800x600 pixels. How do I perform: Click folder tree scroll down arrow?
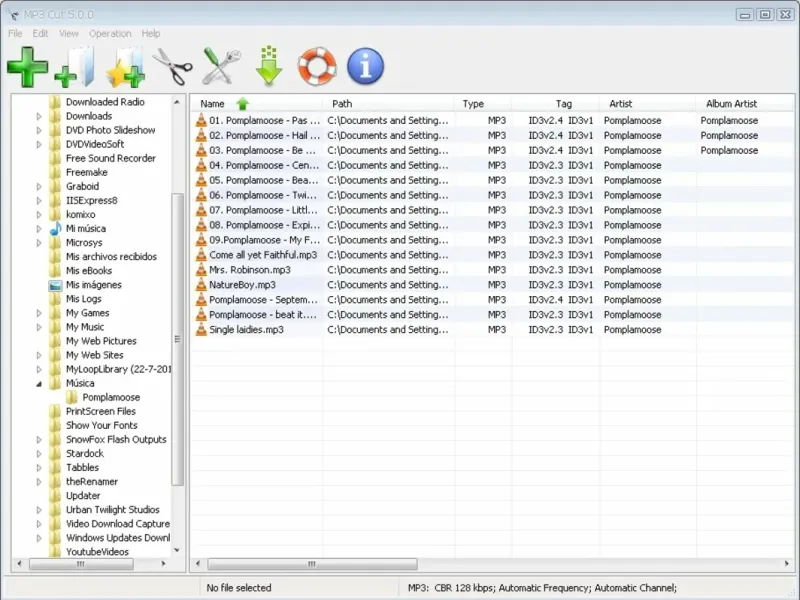[x=177, y=550]
